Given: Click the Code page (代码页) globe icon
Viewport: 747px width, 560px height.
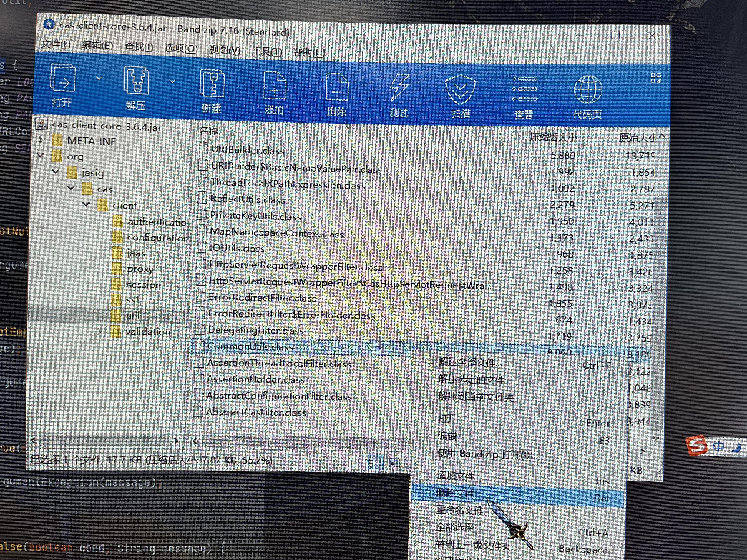Looking at the screenshot, I should point(588,89).
